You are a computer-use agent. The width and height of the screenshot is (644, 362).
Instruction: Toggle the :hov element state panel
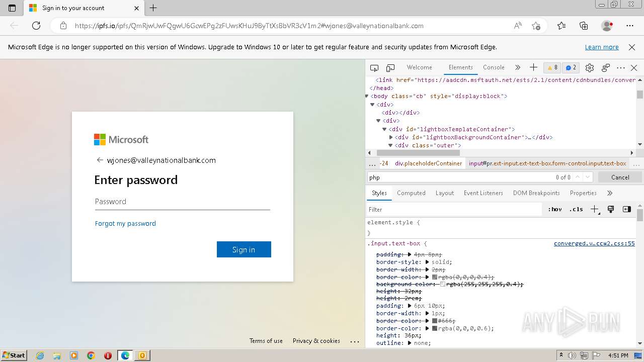(x=555, y=209)
